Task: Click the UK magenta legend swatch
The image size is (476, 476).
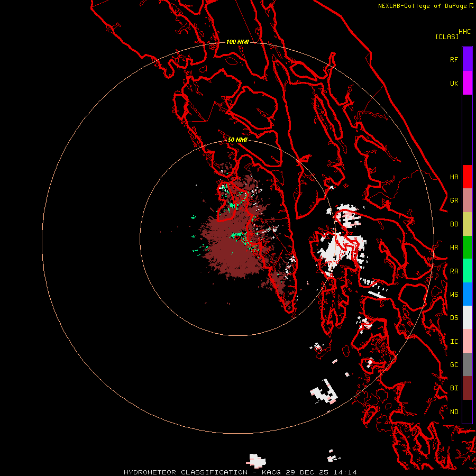Action: tap(467, 83)
